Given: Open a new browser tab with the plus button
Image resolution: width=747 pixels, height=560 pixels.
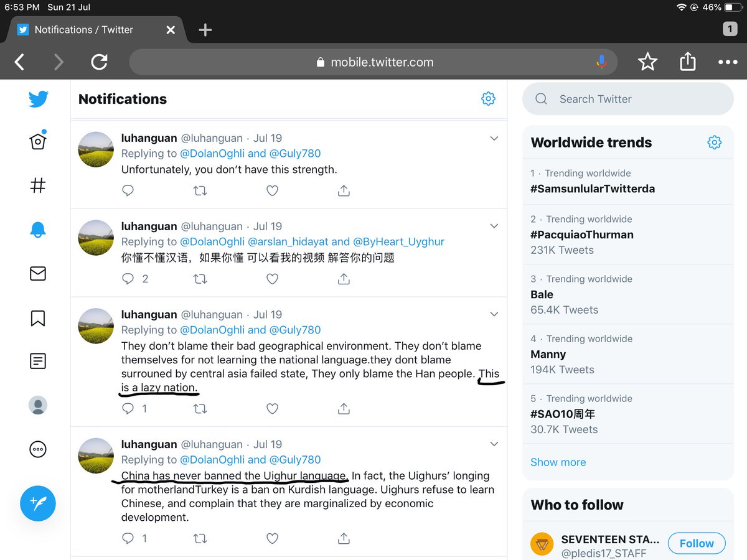Looking at the screenshot, I should 205,29.
